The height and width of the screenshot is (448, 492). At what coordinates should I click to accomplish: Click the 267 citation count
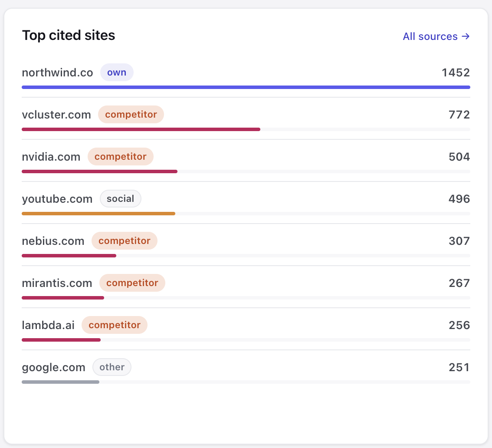(x=459, y=283)
